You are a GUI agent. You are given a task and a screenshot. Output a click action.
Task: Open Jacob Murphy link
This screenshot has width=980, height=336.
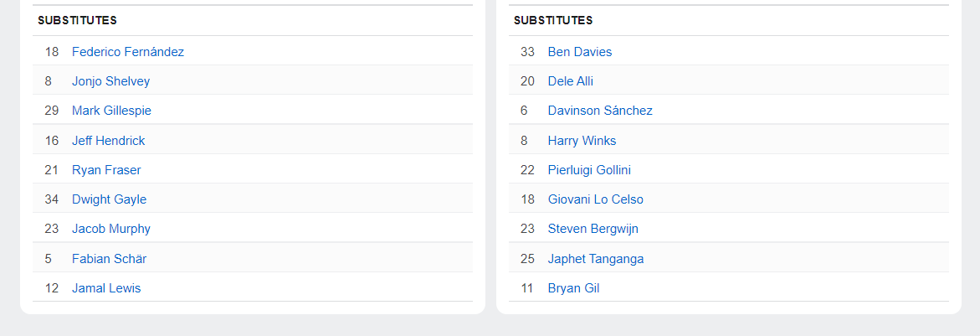(x=111, y=229)
